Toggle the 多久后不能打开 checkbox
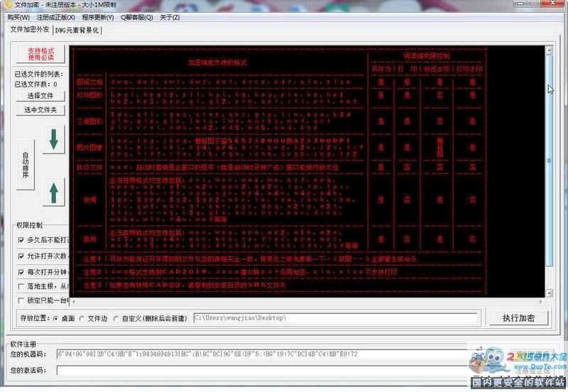This screenshot has height=392, width=568. click(x=21, y=240)
